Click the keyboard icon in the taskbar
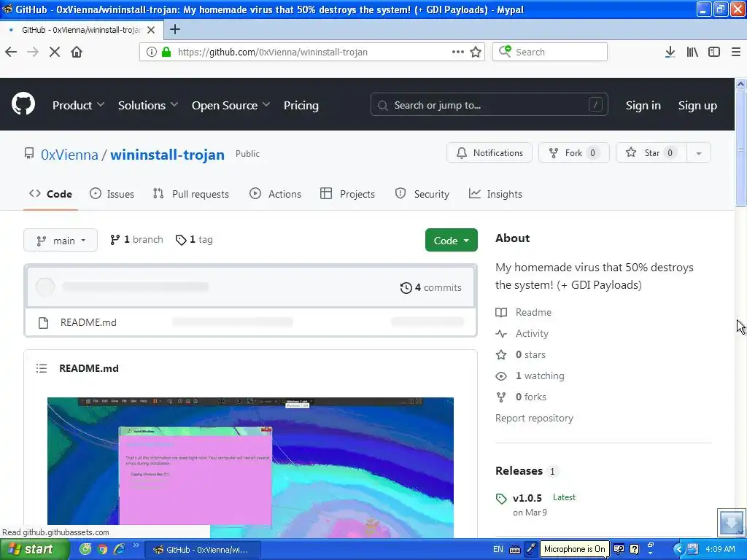 (515, 550)
